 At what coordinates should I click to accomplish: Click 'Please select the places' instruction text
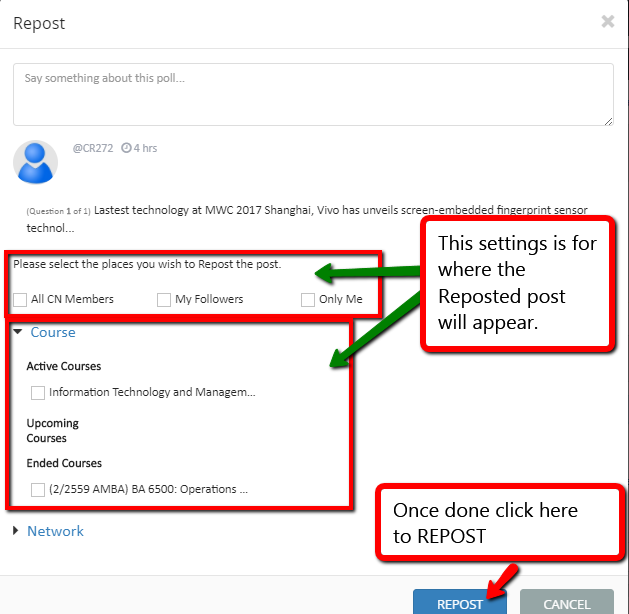(x=147, y=264)
